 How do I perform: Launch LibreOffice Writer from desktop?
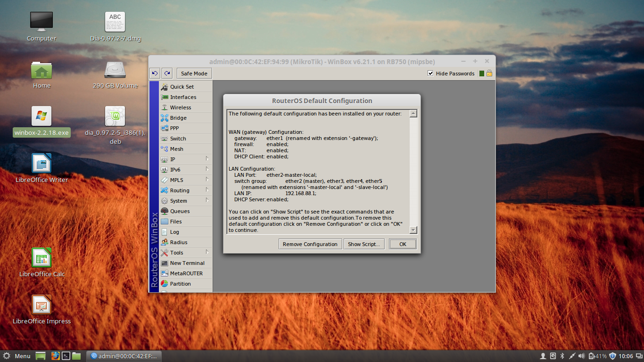click(x=41, y=168)
